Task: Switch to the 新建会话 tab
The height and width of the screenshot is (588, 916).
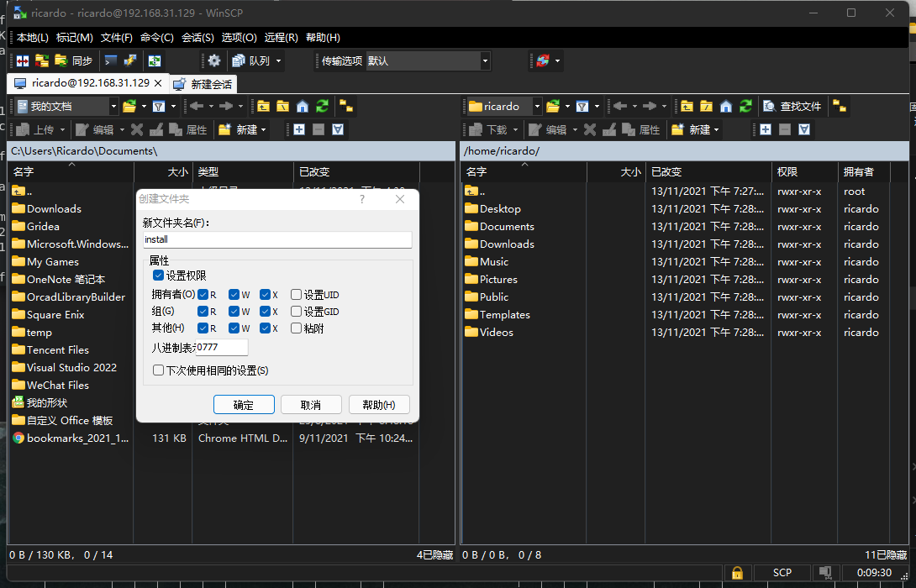Action: pyautogui.click(x=203, y=84)
